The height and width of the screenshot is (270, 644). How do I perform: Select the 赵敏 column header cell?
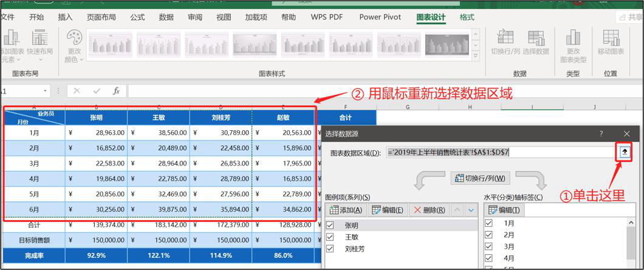(283, 117)
